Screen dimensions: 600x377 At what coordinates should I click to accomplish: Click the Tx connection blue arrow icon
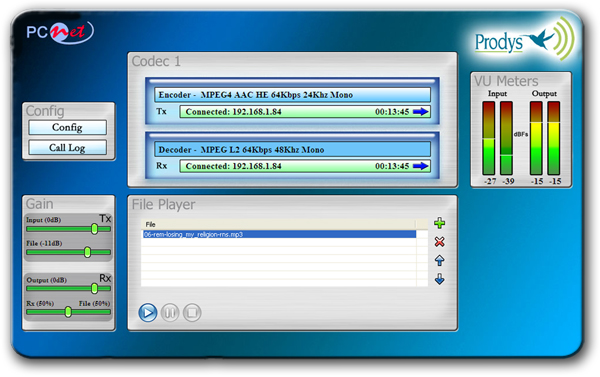(421, 112)
